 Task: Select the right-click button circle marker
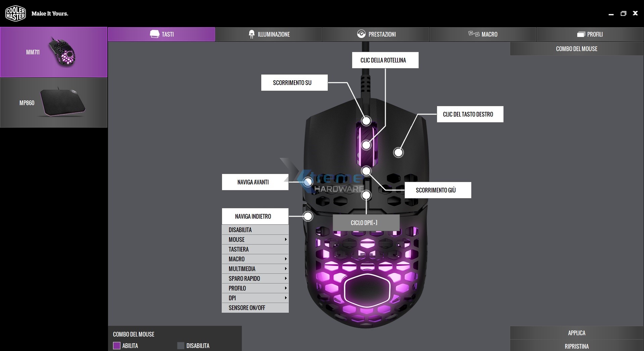398,152
